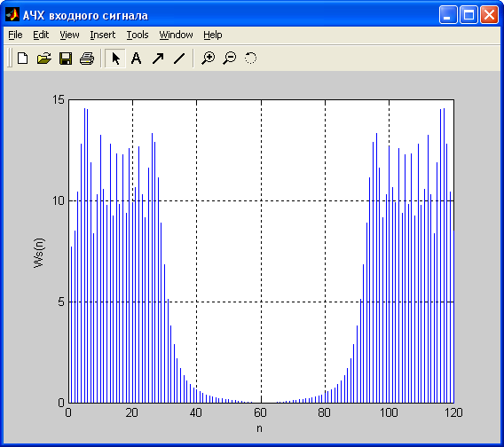Image resolution: width=504 pixels, height=447 pixels.
Task: Select the Insert Arrow tool
Action: click(x=158, y=59)
